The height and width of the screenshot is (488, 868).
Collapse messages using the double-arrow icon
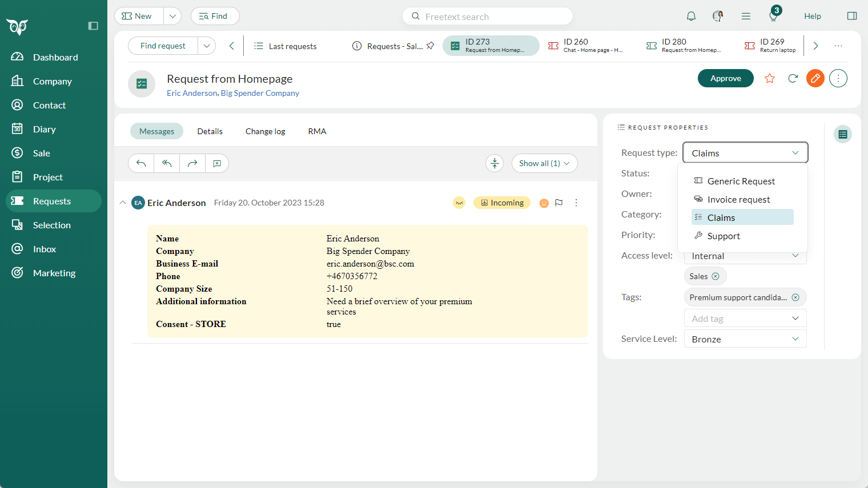[x=495, y=163]
